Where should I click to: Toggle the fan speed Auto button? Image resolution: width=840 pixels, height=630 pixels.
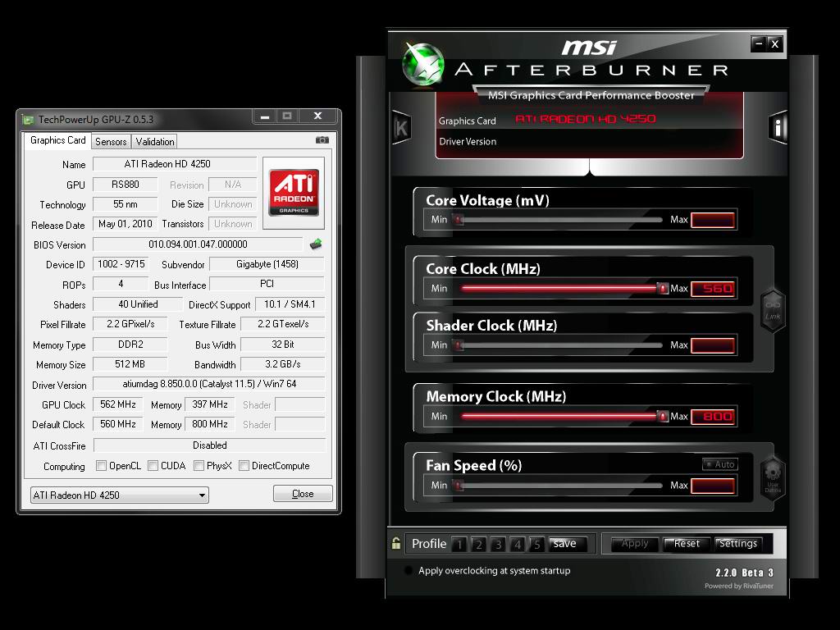tap(719, 464)
